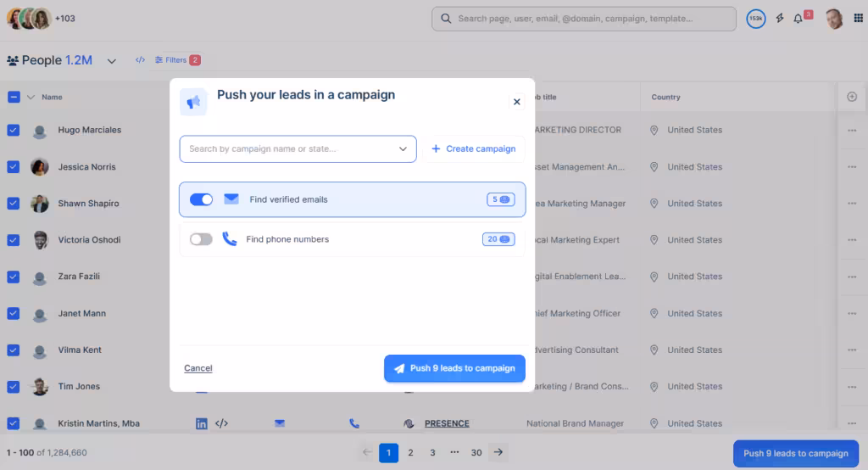Open the notifications bell icon

[x=798, y=19]
